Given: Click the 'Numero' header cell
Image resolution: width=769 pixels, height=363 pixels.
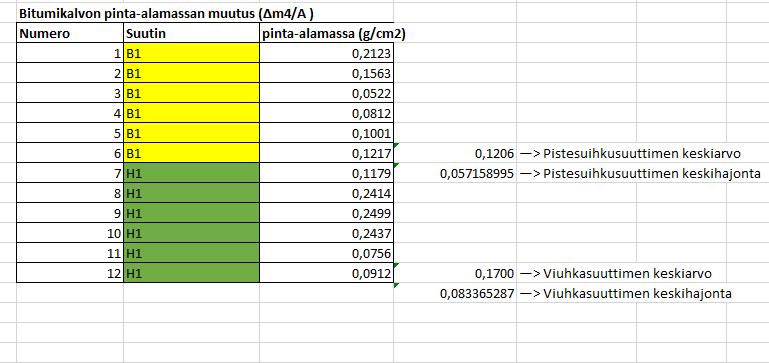Looking at the screenshot, I should 70,34.
